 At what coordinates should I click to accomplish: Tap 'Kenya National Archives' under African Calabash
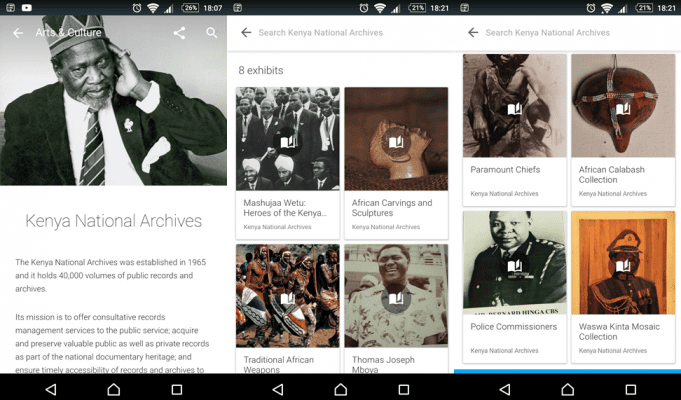612,194
